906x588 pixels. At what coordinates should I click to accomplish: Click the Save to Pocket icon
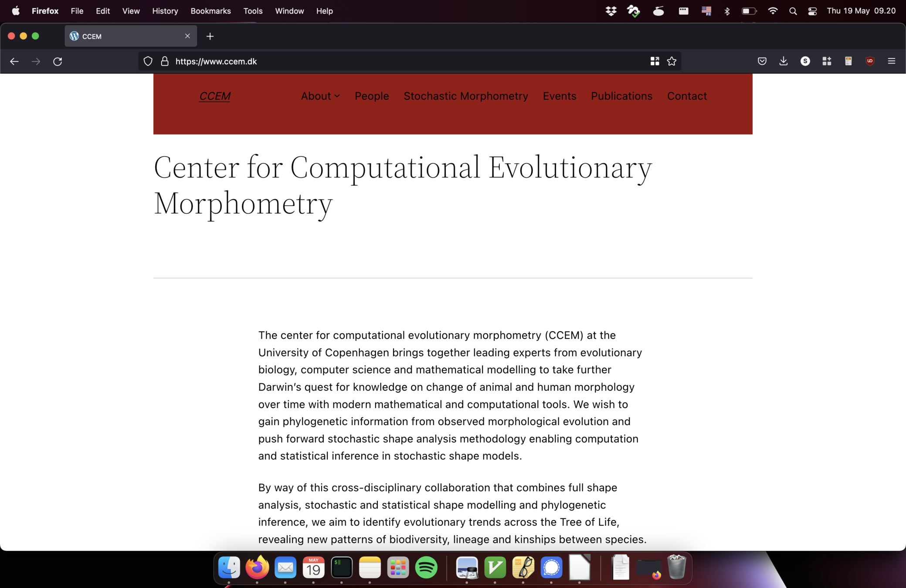762,61
